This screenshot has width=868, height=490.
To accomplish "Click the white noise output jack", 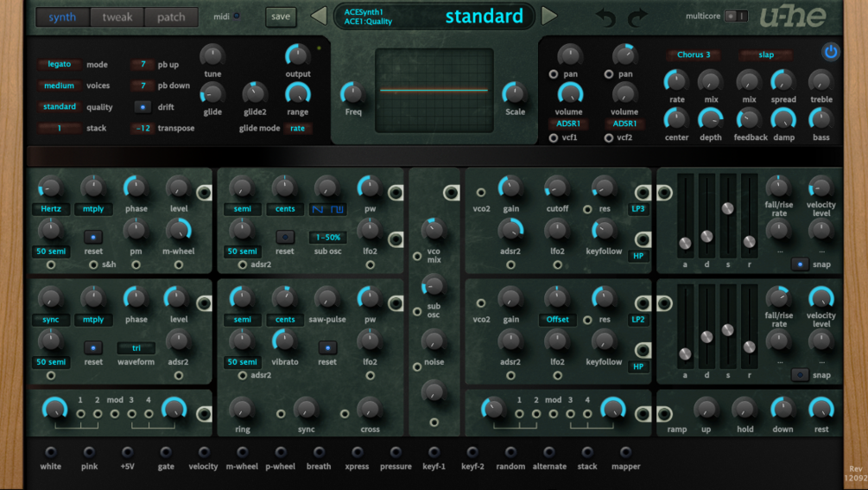I will (50, 452).
